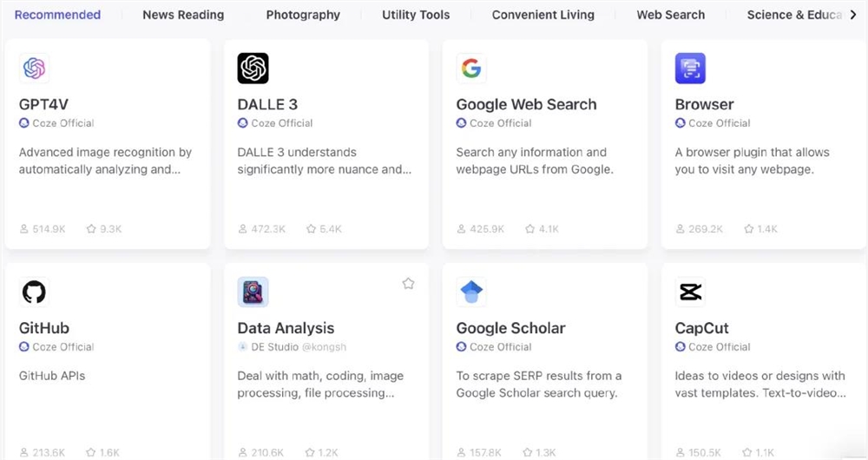Click the GitHub octocat icon
The width and height of the screenshot is (868, 460).
(x=34, y=292)
